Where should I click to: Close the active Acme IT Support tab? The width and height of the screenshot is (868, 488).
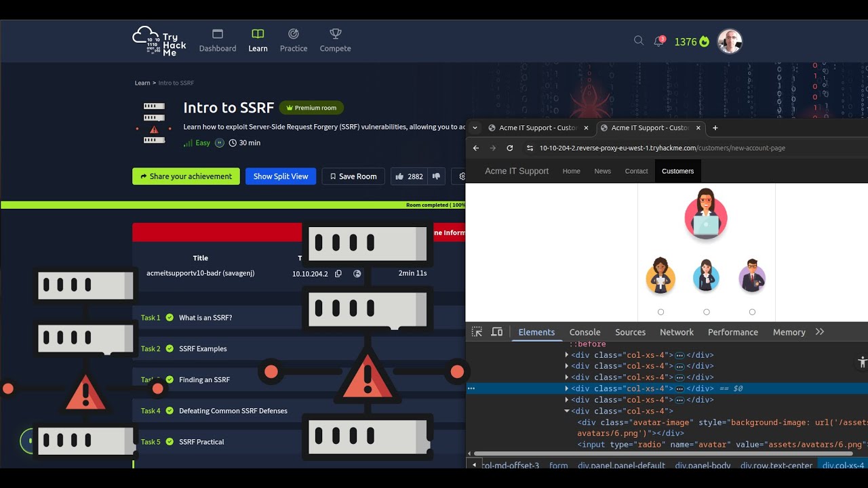pos(698,127)
